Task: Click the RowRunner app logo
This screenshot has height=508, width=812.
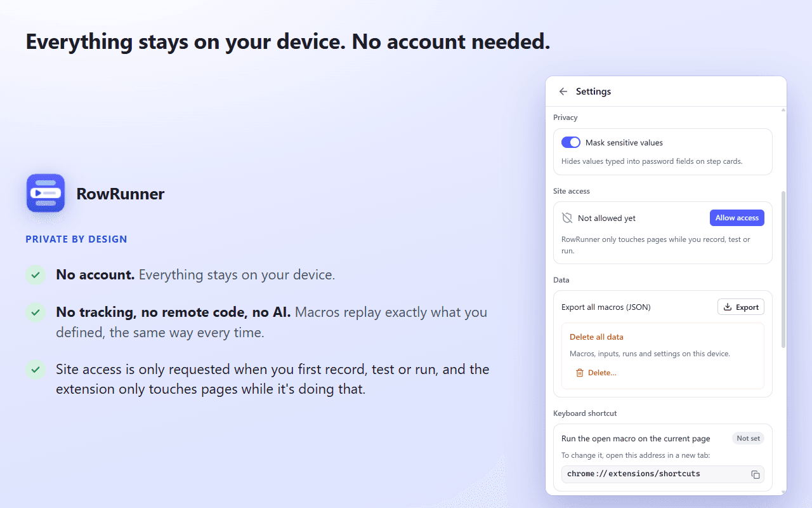Action: coord(46,193)
